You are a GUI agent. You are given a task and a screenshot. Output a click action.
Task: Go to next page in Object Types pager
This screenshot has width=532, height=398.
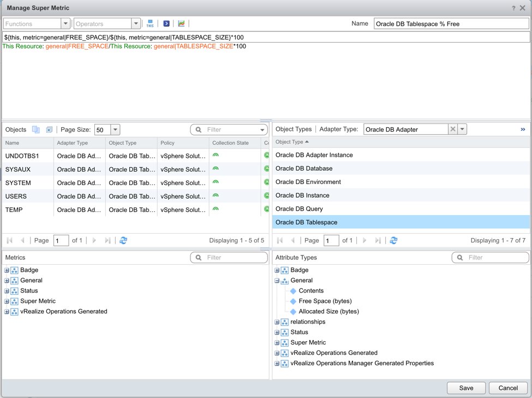pos(364,240)
